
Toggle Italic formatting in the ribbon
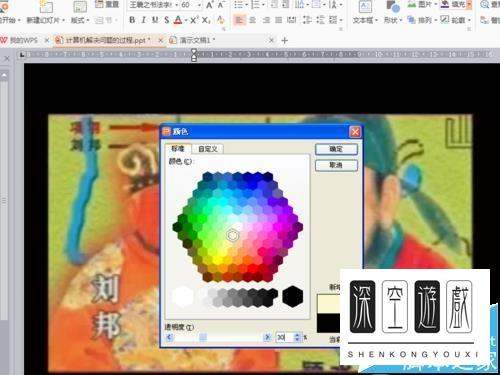144,20
